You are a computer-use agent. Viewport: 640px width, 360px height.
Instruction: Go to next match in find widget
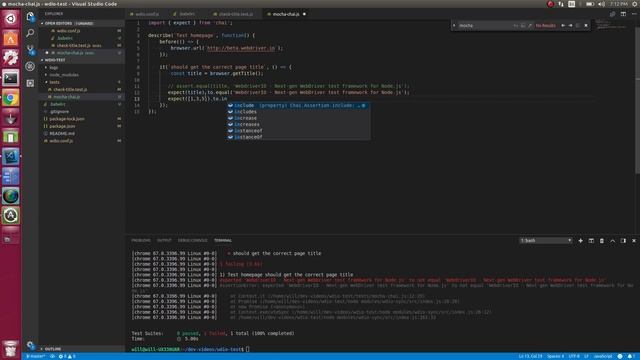(570, 25)
